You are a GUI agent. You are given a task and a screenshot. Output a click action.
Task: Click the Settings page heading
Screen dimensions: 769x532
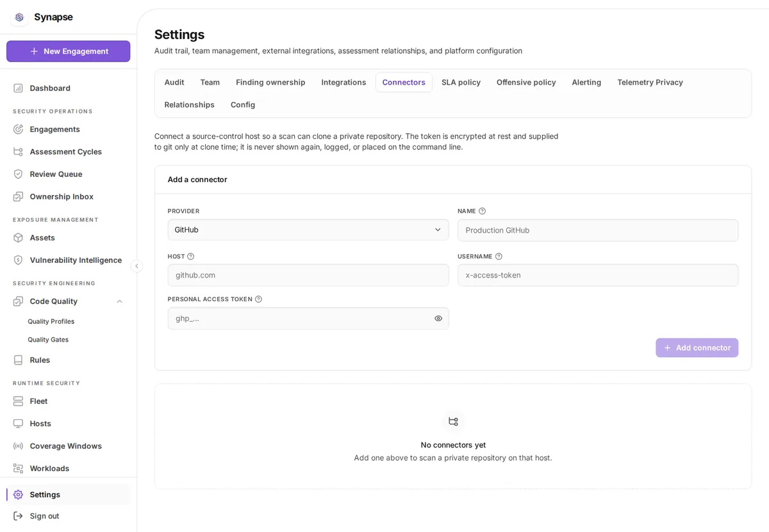(179, 35)
